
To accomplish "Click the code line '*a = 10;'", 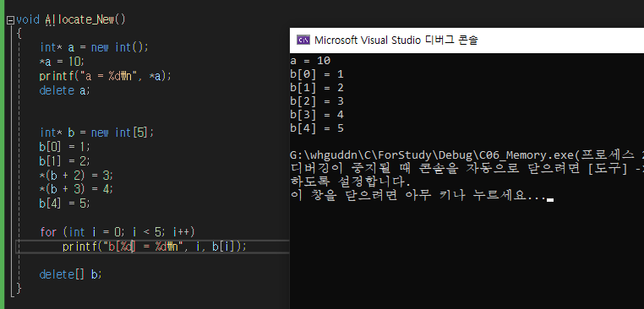I will [x=61, y=62].
